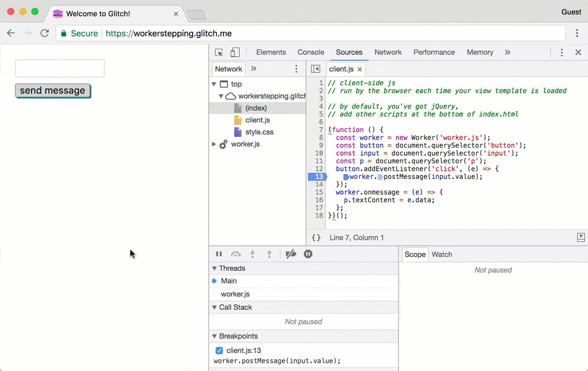Hide the navigator sidebar panel
The image size is (588, 371).
(x=316, y=69)
